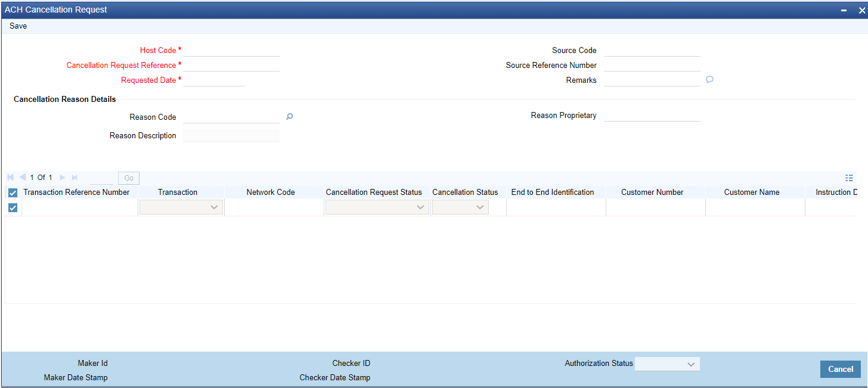Click Cancellation Request Status column header
This screenshot has height=388, width=868.
374,192
